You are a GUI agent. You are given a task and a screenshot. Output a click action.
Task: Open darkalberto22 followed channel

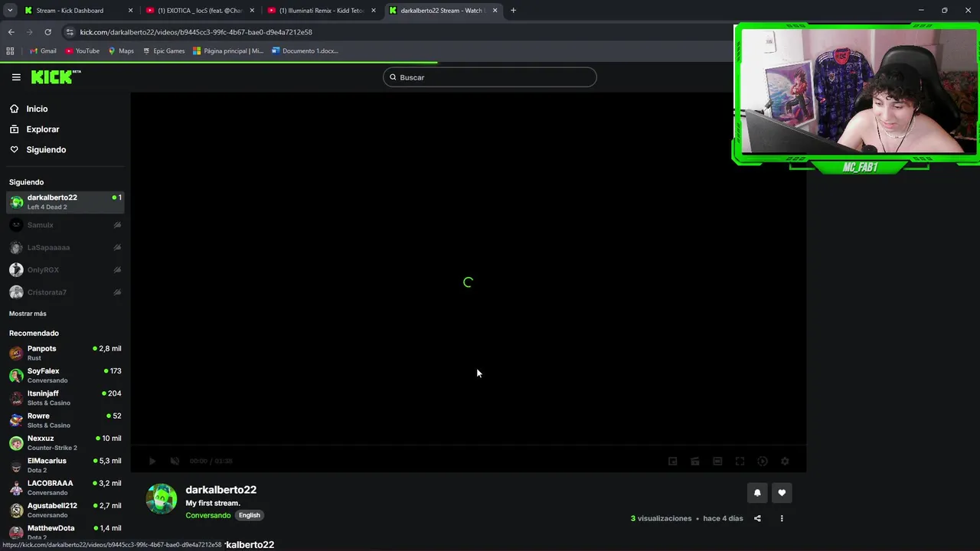[x=65, y=202]
